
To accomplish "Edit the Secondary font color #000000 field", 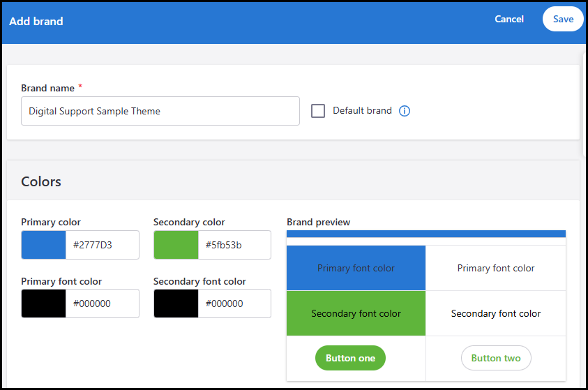I will pos(234,303).
